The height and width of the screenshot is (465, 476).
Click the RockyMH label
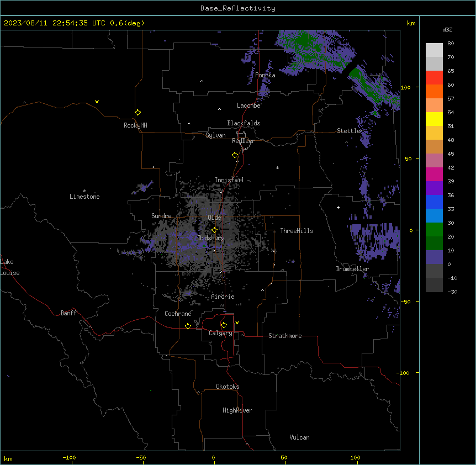click(x=135, y=125)
